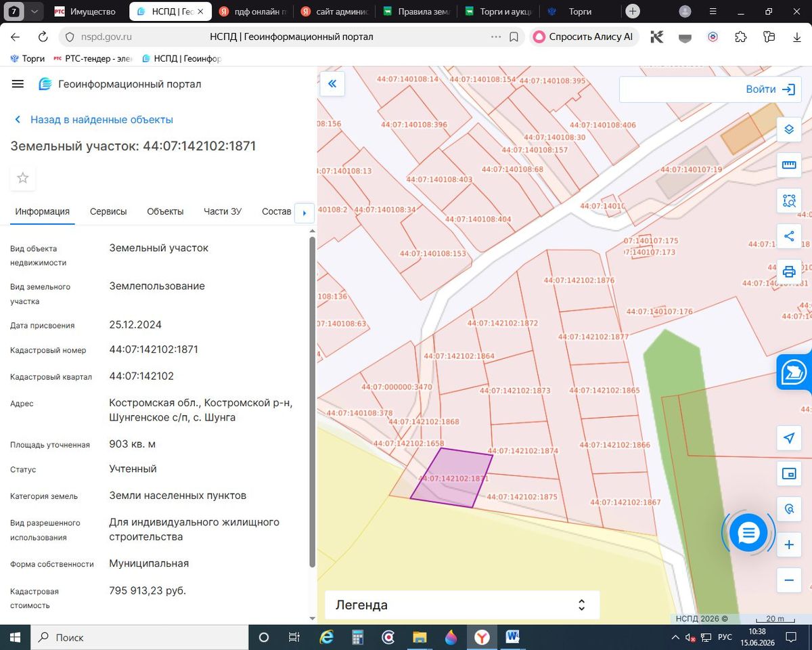Go back via Назад в найденные объекты
This screenshot has height=650, width=812.
point(93,119)
